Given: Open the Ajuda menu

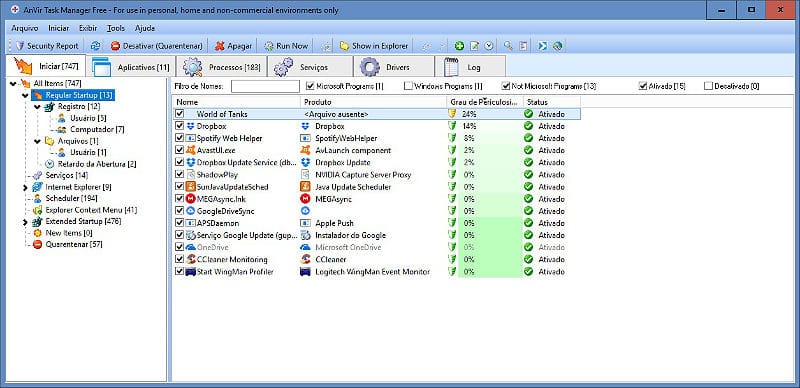Looking at the screenshot, I should coord(145,28).
